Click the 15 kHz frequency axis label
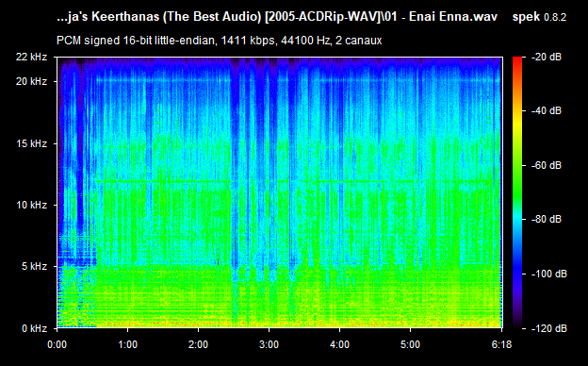 (x=31, y=143)
